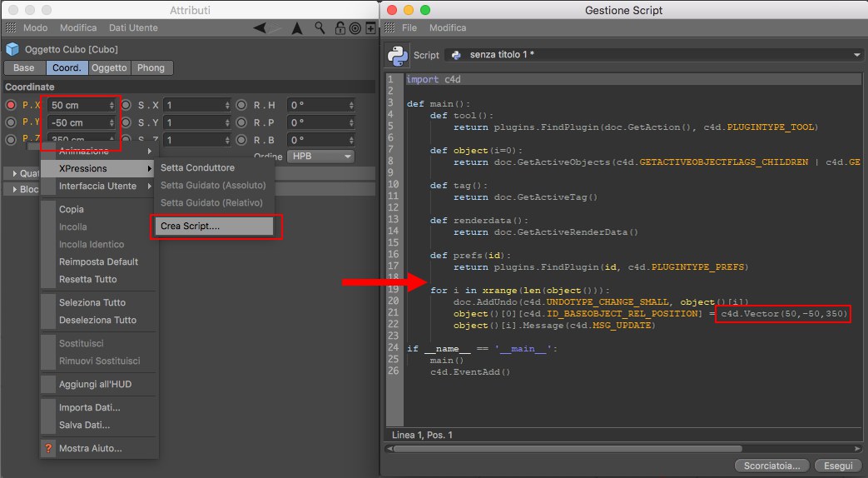Open the script selector dropdown 'senza titolo 1'
Screen dimensions: 868x478
[x=654, y=54]
